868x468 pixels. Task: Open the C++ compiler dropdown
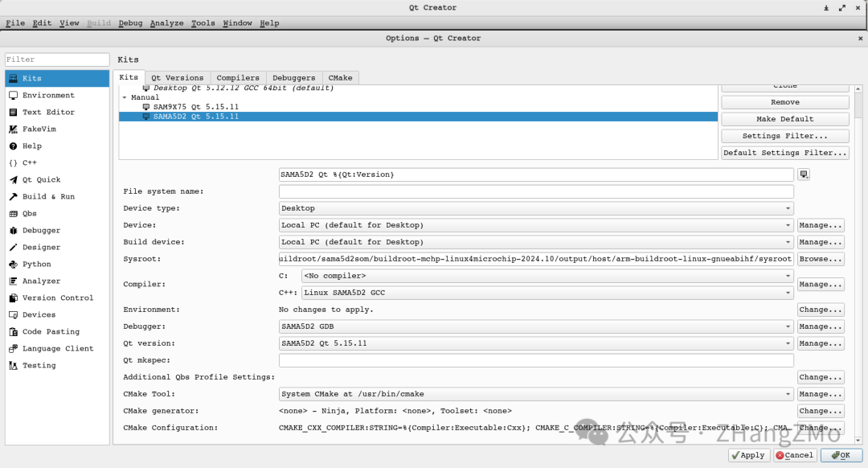[x=547, y=293]
